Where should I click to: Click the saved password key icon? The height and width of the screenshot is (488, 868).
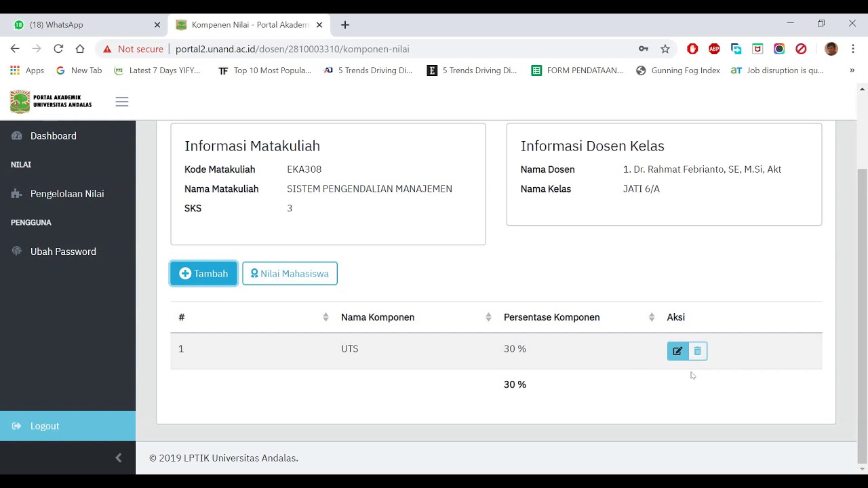(x=644, y=49)
